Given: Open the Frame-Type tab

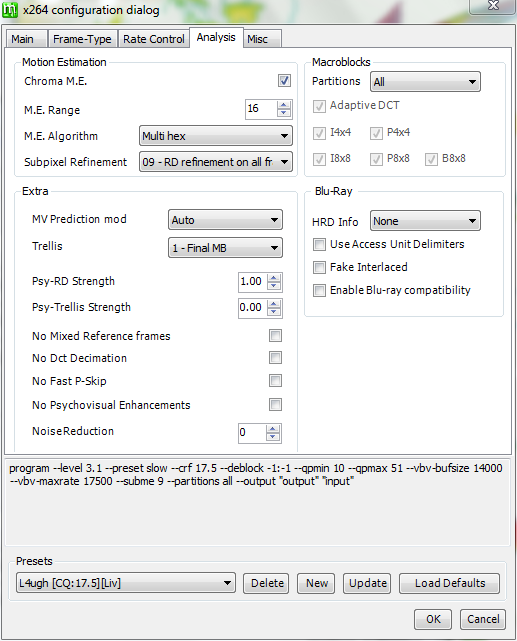Looking at the screenshot, I should [83, 39].
